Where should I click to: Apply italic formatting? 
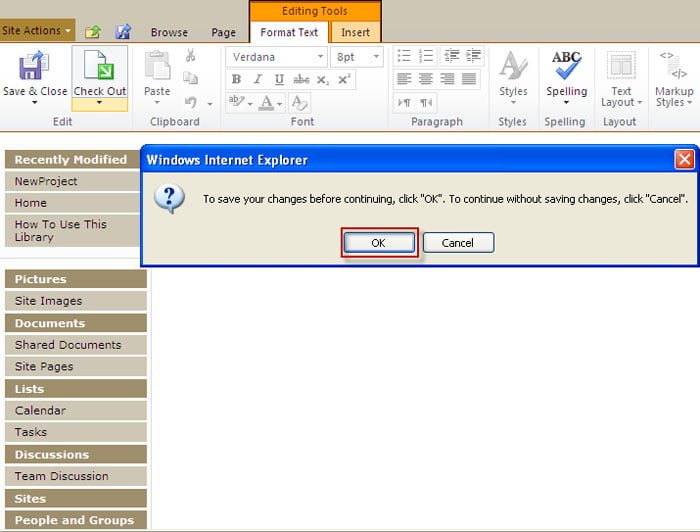point(258,79)
